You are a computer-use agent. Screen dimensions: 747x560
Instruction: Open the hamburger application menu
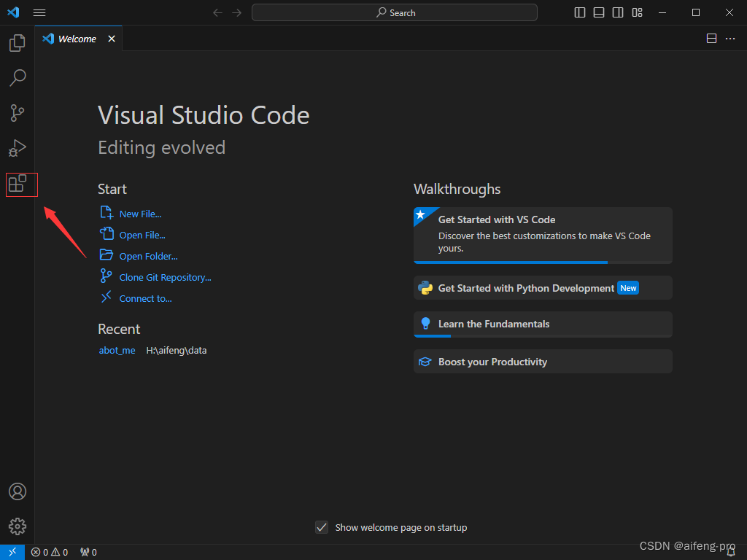point(39,13)
